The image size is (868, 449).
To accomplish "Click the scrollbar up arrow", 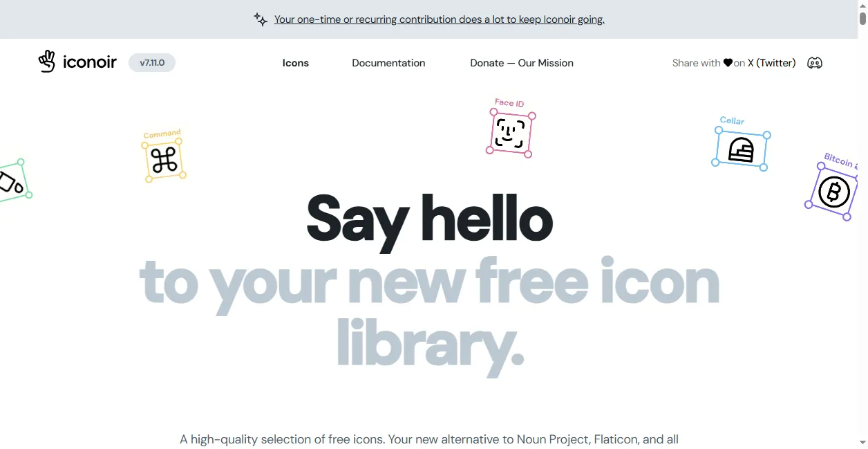I will 862,6.
